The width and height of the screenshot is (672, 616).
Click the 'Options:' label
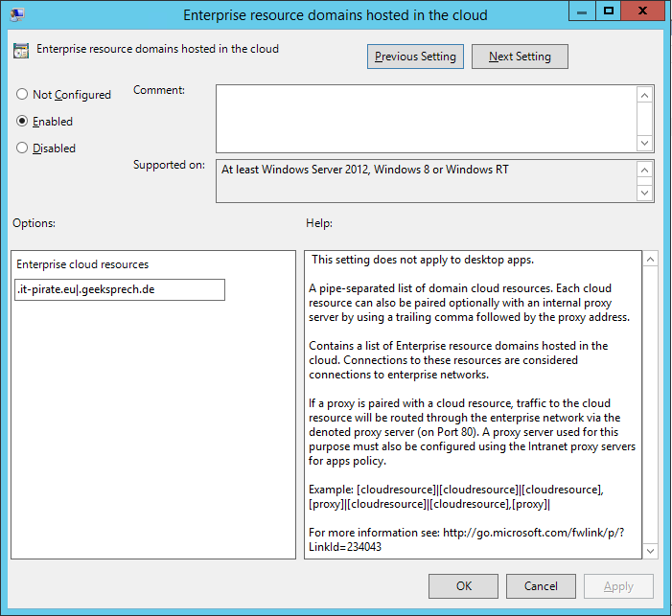coord(34,223)
